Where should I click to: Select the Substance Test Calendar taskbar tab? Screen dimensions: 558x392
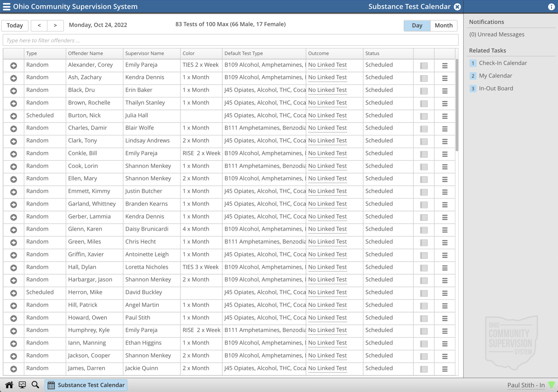tap(86, 385)
